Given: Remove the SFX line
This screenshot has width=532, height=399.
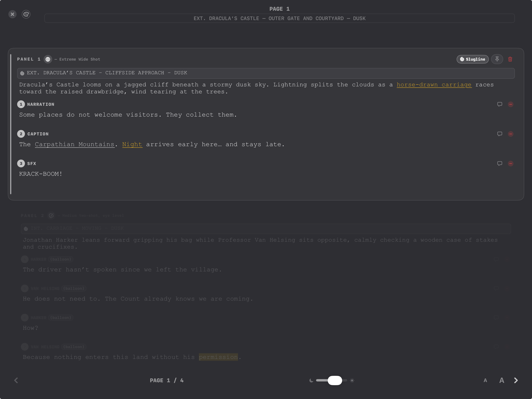Looking at the screenshot, I should (x=511, y=163).
